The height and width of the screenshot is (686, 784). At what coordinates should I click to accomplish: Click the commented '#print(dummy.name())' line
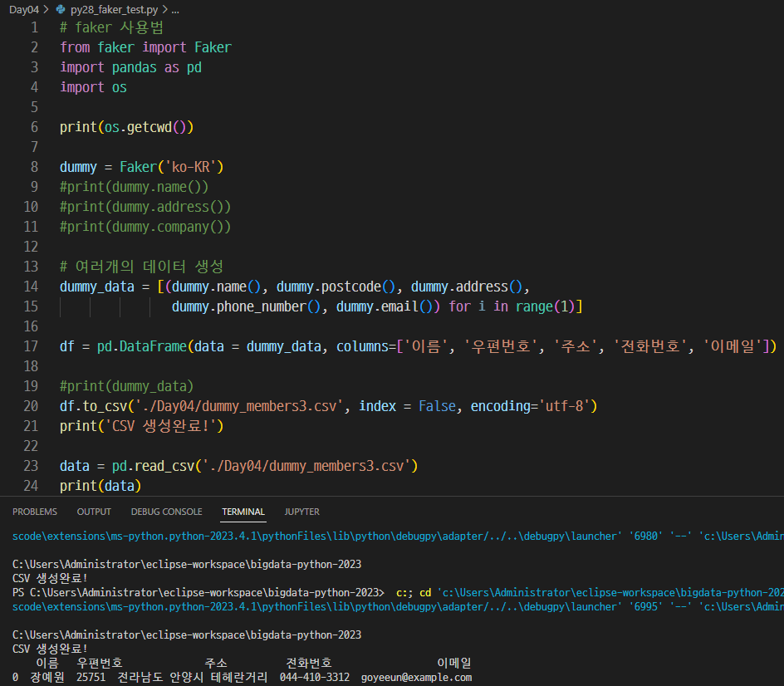click(134, 187)
